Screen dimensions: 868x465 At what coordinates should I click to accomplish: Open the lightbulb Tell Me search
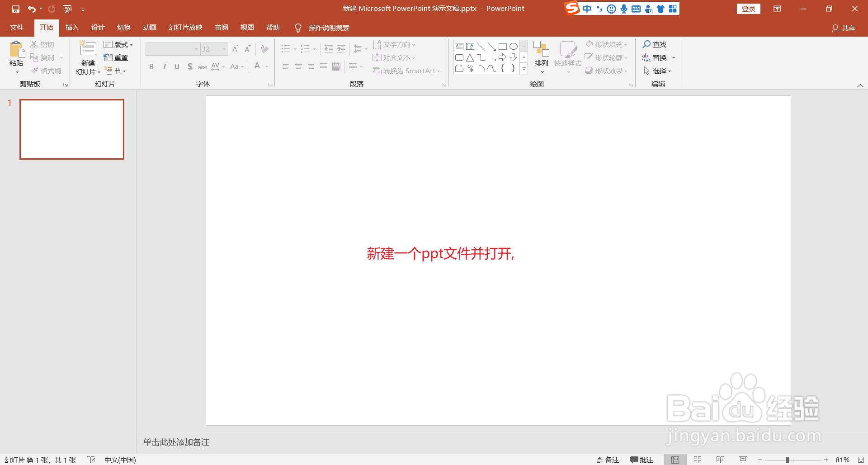coord(298,28)
